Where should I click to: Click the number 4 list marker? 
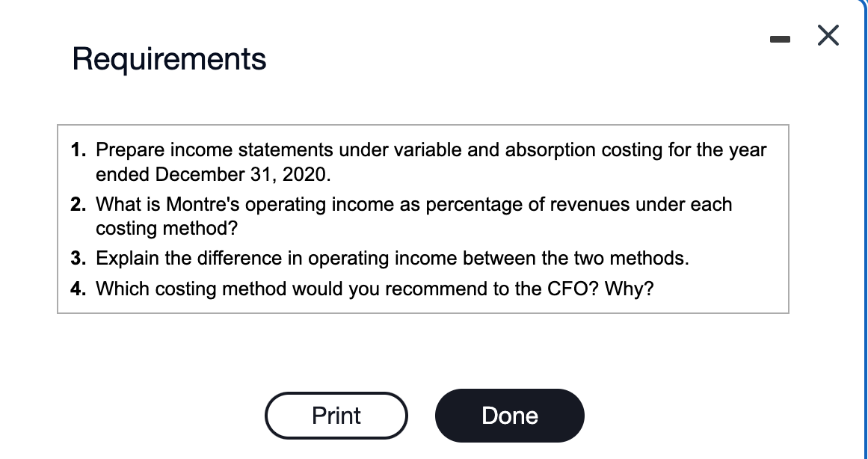pos(77,289)
